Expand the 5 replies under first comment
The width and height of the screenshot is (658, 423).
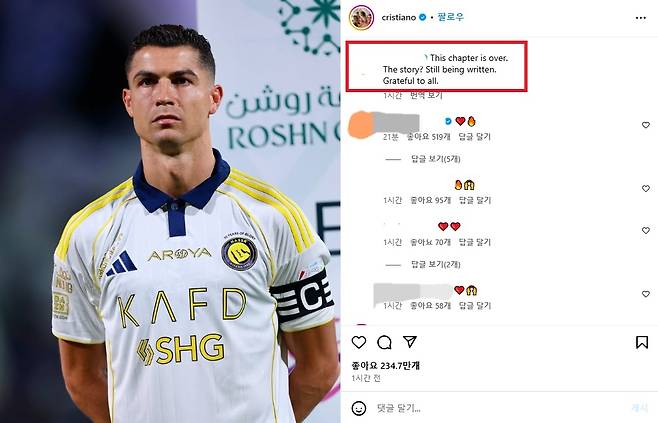tap(436, 159)
